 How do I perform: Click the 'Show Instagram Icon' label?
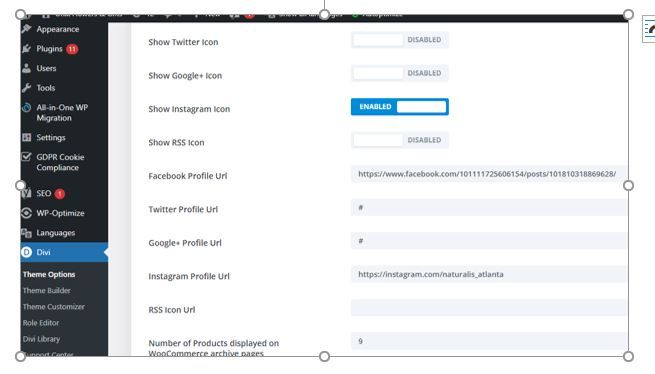pyautogui.click(x=189, y=109)
